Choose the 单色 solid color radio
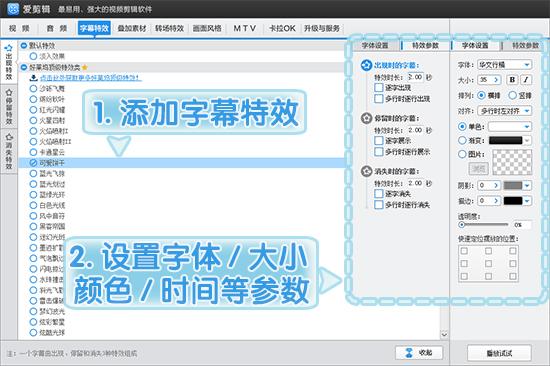The image size is (550, 366). point(462,126)
